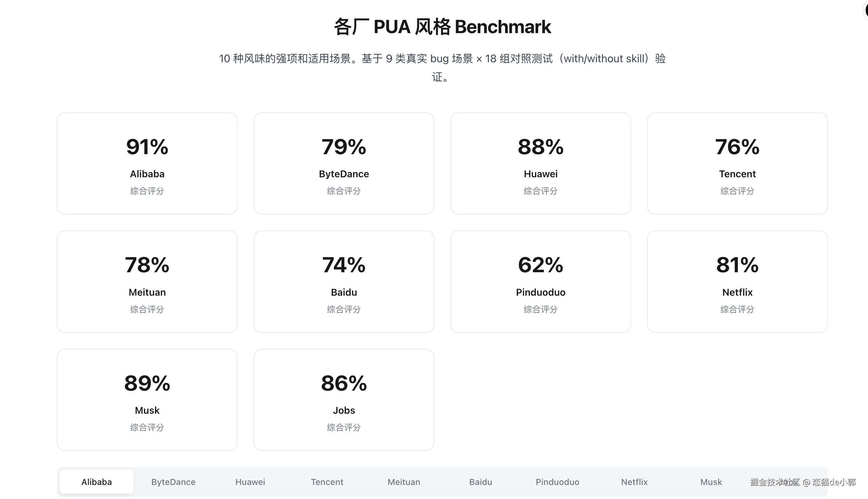Select the Meituan tab
This screenshot has height=499, width=868.
pyautogui.click(x=404, y=482)
